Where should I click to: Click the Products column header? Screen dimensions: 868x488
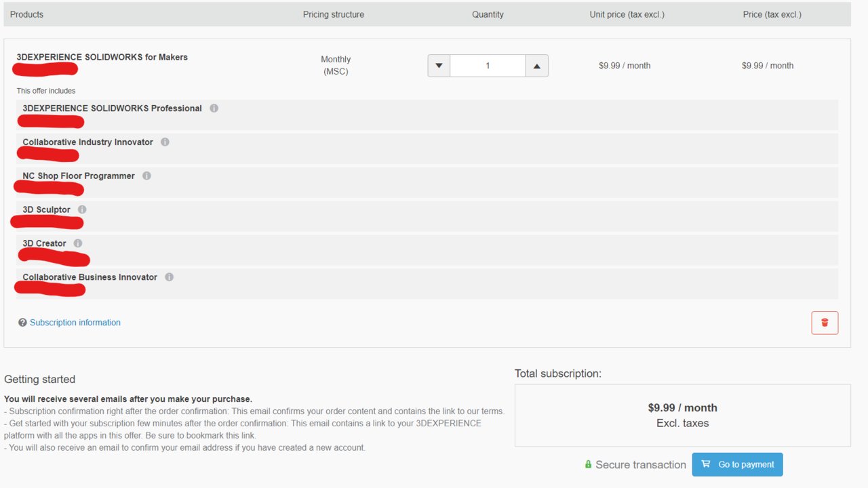pyautogui.click(x=26, y=14)
